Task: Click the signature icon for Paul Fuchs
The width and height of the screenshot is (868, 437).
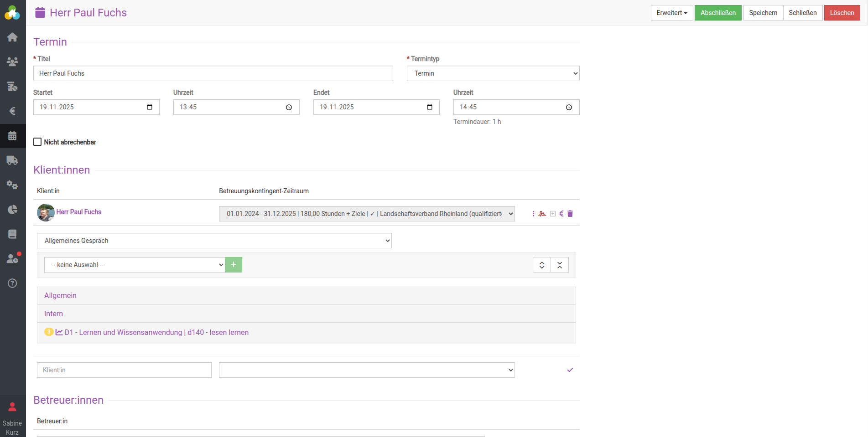Action: click(542, 214)
